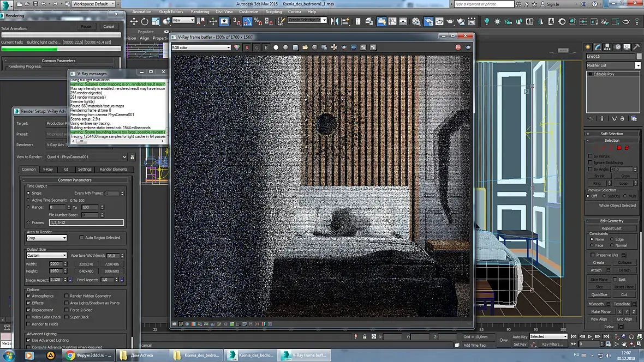Click the stop rendering icon in frame buffer

coord(458,47)
